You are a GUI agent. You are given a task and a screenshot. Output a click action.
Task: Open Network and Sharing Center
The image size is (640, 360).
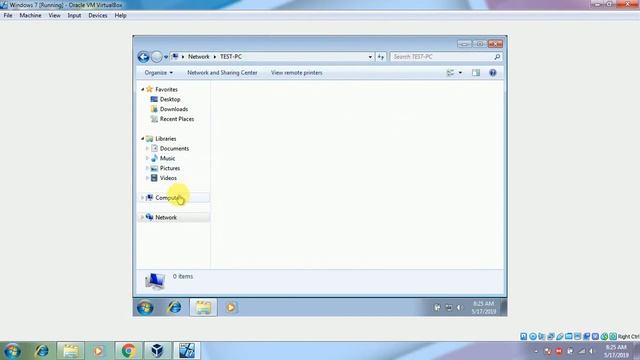222,73
